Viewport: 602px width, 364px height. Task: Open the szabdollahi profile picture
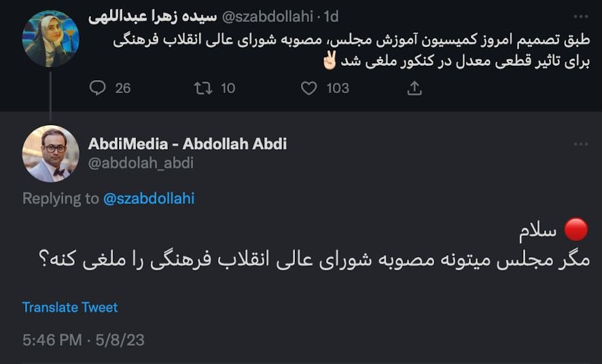click(x=51, y=38)
